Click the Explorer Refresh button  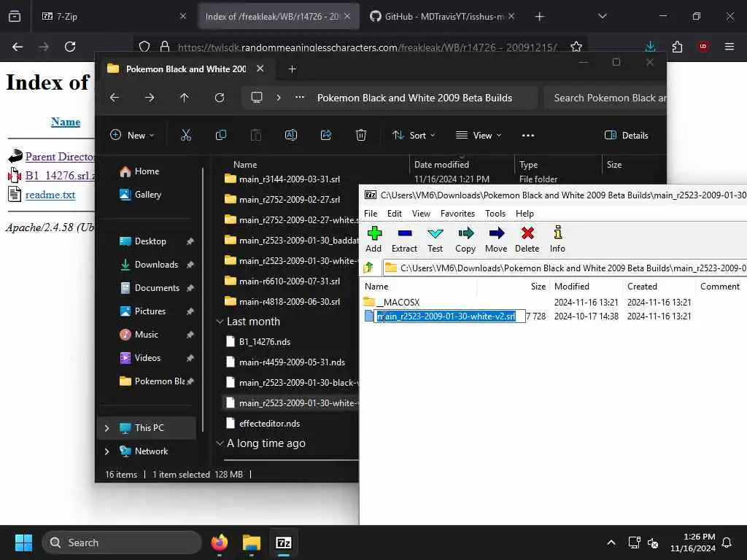pos(219,98)
